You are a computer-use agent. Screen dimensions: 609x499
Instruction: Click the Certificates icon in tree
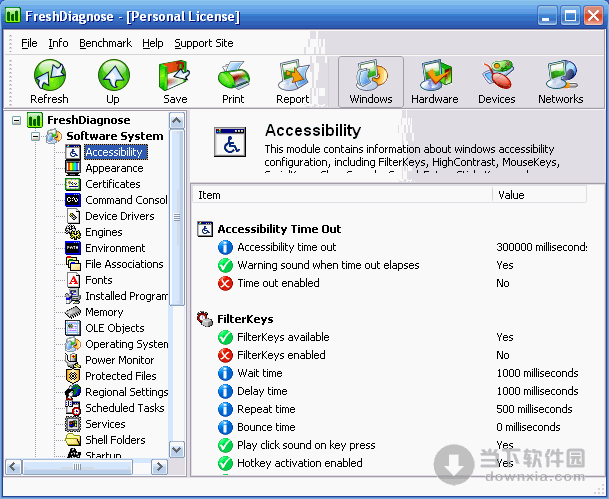point(73,184)
